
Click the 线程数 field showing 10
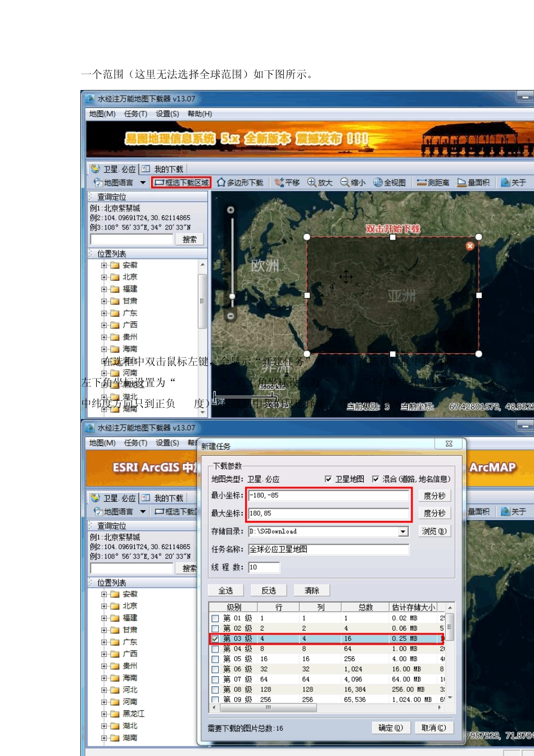pos(264,568)
